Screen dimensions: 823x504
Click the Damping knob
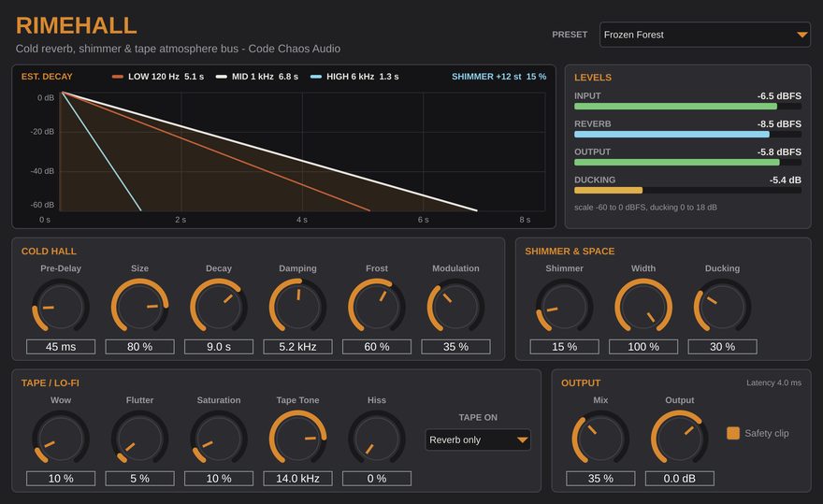coord(297,307)
